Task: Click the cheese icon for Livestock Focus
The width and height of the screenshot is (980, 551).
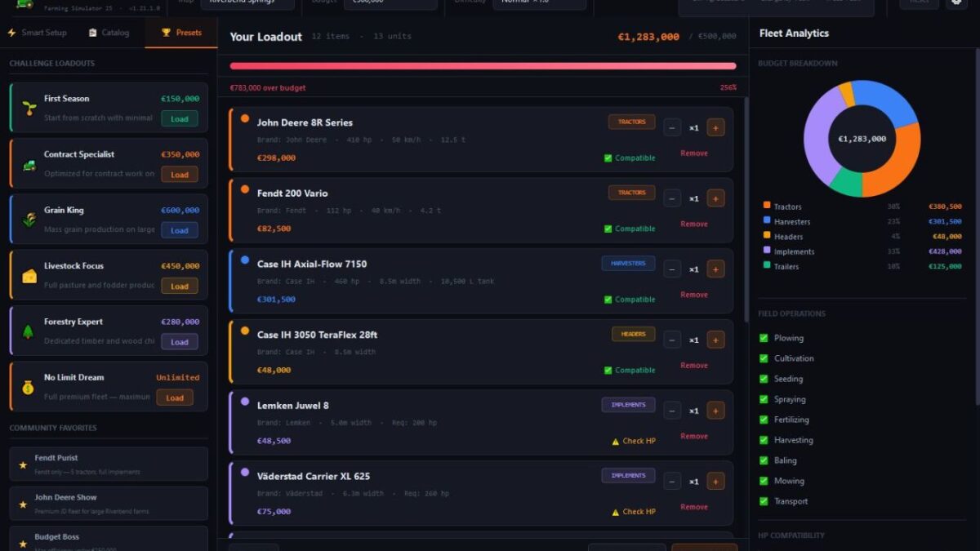Action: (x=29, y=276)
